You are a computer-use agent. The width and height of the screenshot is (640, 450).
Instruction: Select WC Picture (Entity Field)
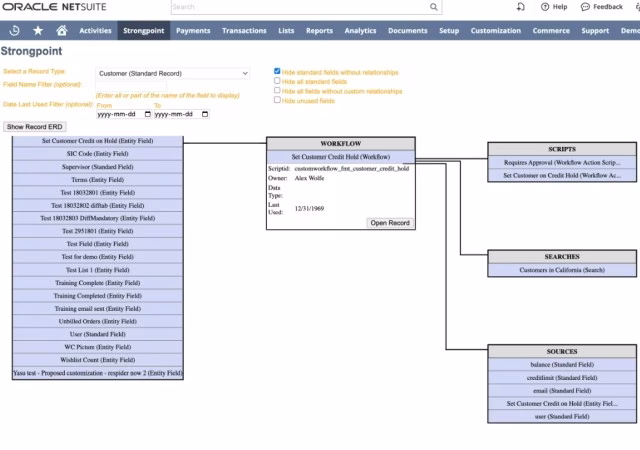pyautogui.click(x=98, y=347)
